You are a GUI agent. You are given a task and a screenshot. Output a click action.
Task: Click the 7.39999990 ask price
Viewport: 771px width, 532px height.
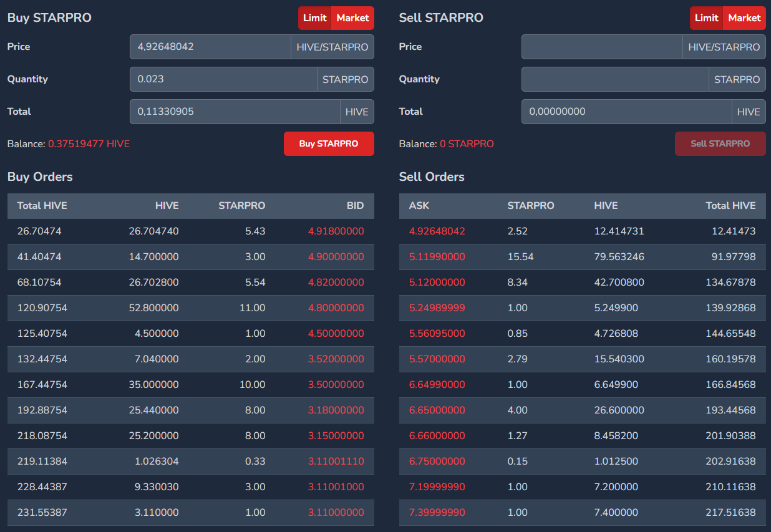[437, 513]
